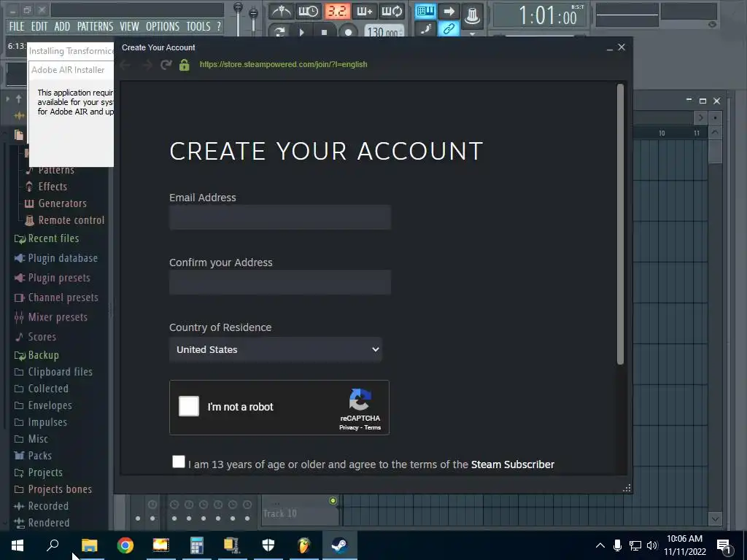The image size is (747, 560).
Task: Open reCAPTCHA Terms link
Action: click(373, 427)
